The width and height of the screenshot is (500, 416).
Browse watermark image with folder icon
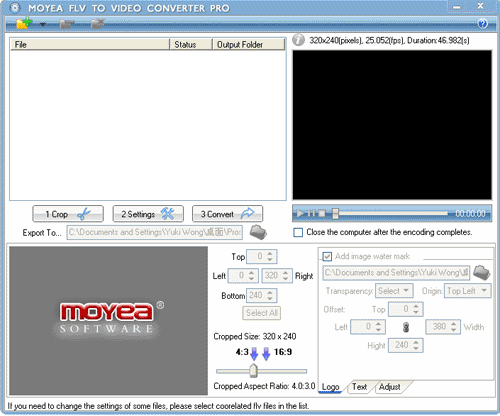pos(482,273)
